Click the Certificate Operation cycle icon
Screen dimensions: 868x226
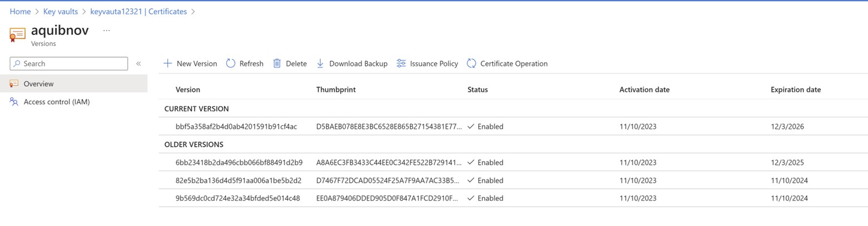pyautogui.click(x=471, y=63)
